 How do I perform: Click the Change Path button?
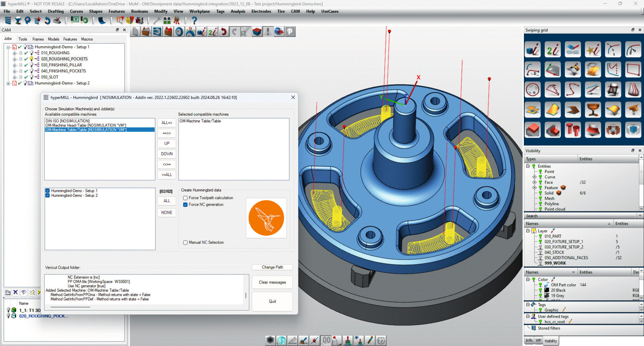272,267
